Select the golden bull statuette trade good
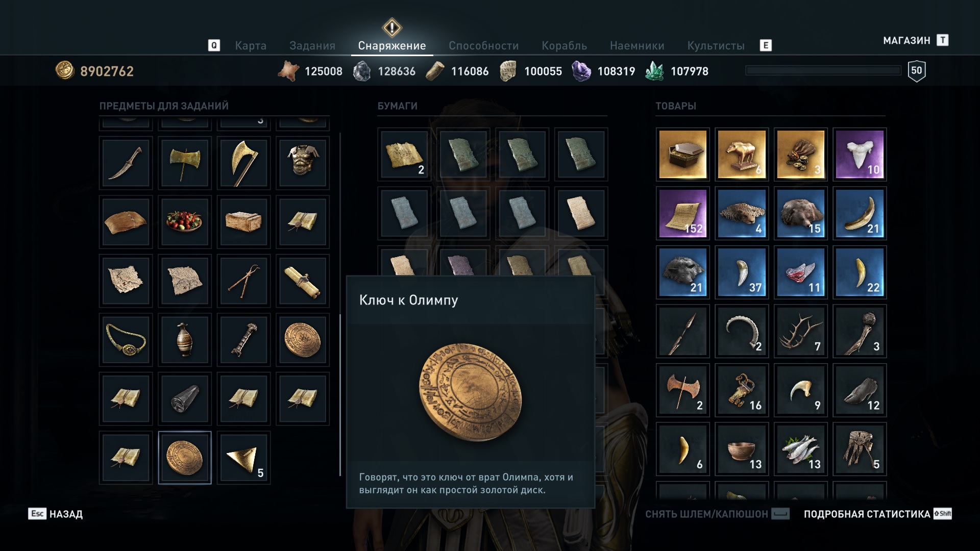 tap(742, 154)
